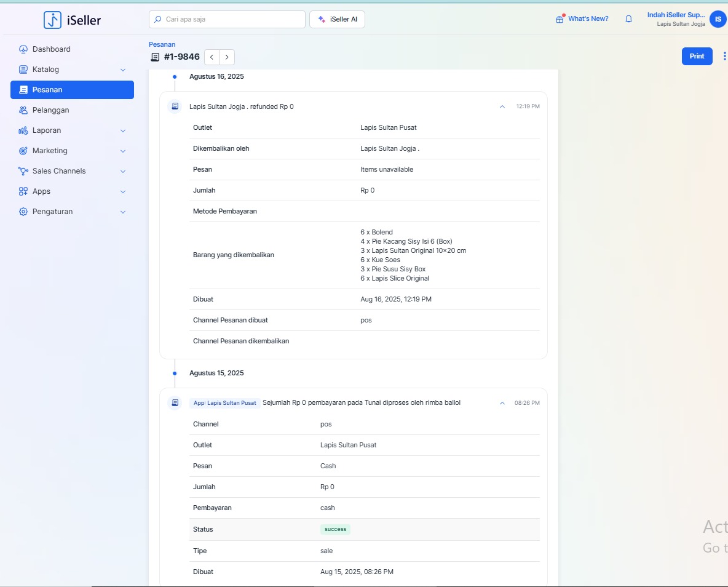728x587 pixels.
Task: Click the green success status badge
Action: 335,529
